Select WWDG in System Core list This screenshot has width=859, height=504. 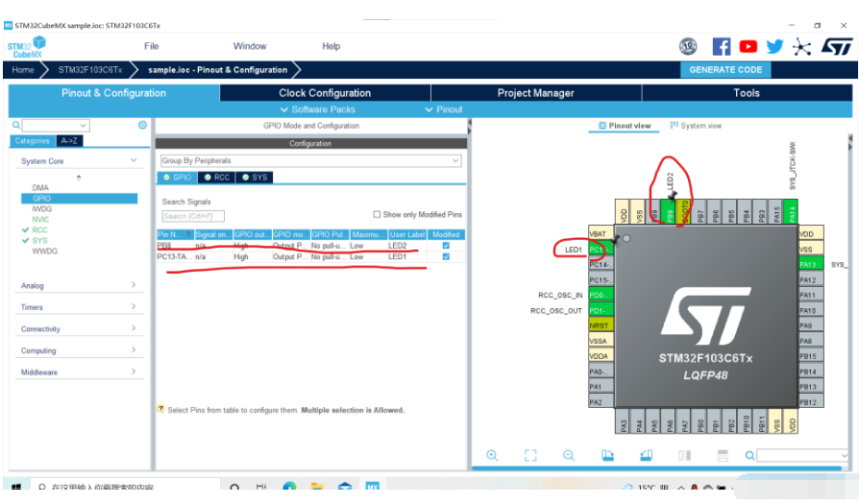coord(44,252)
